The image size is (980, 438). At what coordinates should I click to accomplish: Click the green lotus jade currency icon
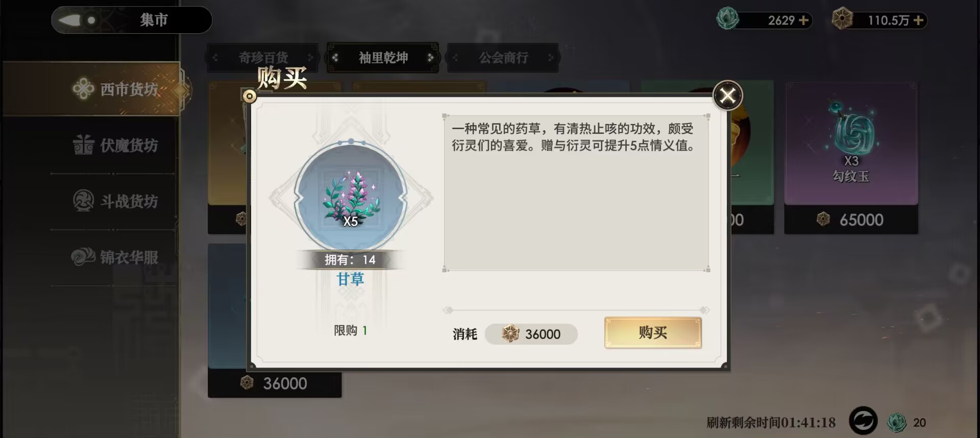click(x=727, y=19)
